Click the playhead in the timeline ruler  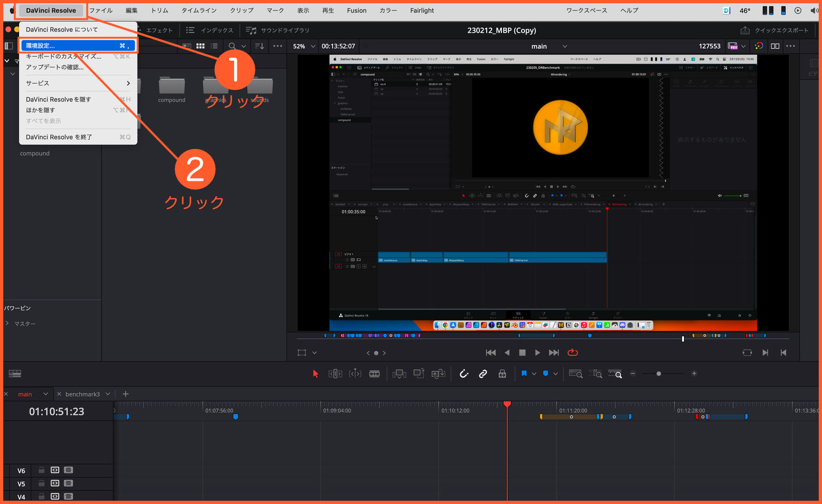point(507,404)
